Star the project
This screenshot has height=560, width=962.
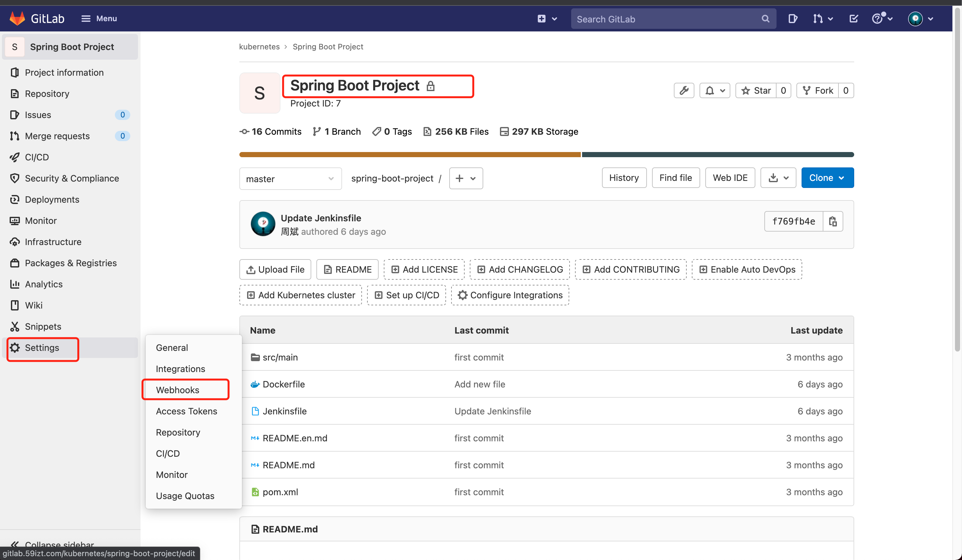coord(756,90)
